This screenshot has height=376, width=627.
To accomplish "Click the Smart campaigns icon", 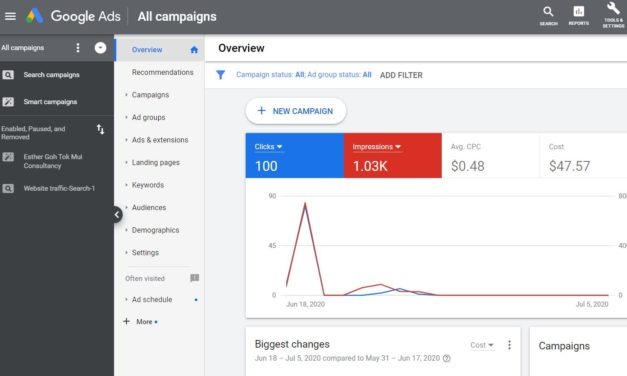I will pos(8,102).
